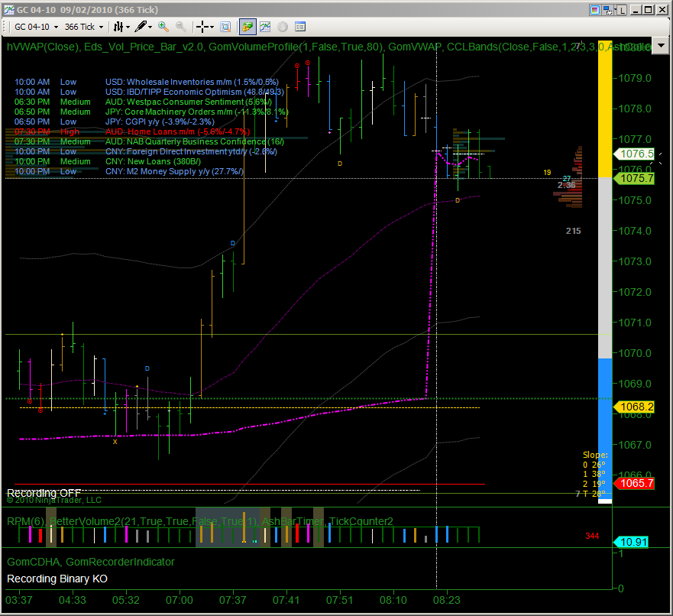Click the 08:23 time axis label
Image resolution: width=673 pixels, height=616 pixels.
(x=446, y=600)
